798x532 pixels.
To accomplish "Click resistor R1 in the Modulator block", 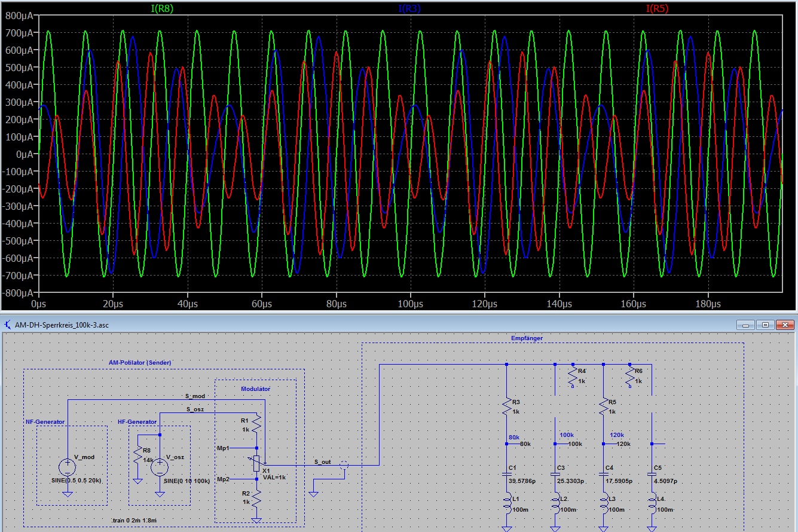I will (x=256, y=425).
